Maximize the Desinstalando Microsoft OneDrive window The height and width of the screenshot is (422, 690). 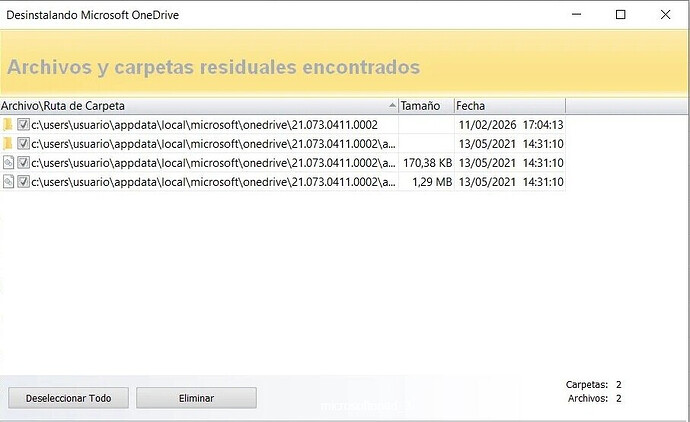point(620,15)
